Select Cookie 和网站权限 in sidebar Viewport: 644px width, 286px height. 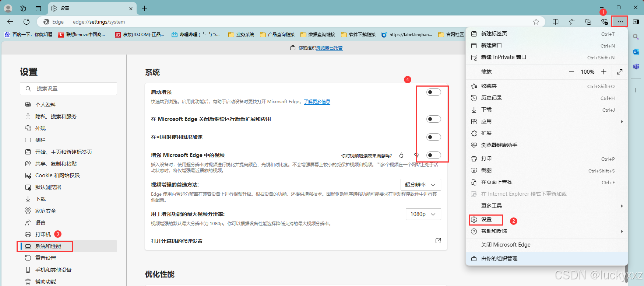point(68,175)
